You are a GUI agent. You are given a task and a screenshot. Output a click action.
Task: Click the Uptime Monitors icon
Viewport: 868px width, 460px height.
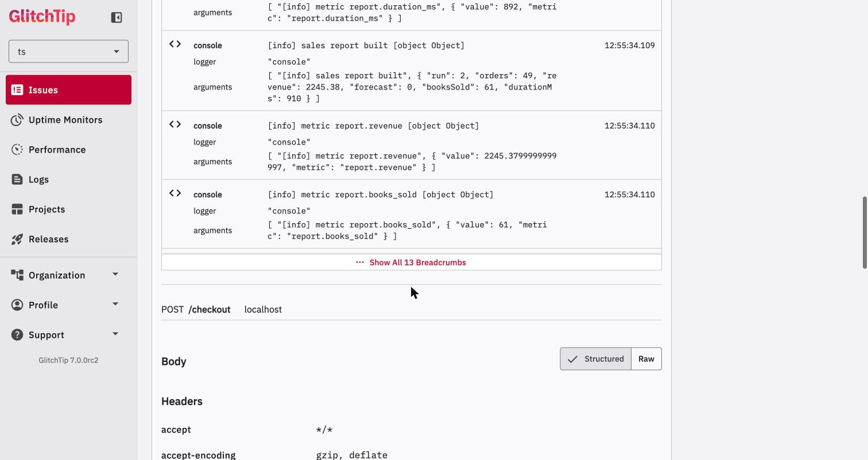[17, 120]
